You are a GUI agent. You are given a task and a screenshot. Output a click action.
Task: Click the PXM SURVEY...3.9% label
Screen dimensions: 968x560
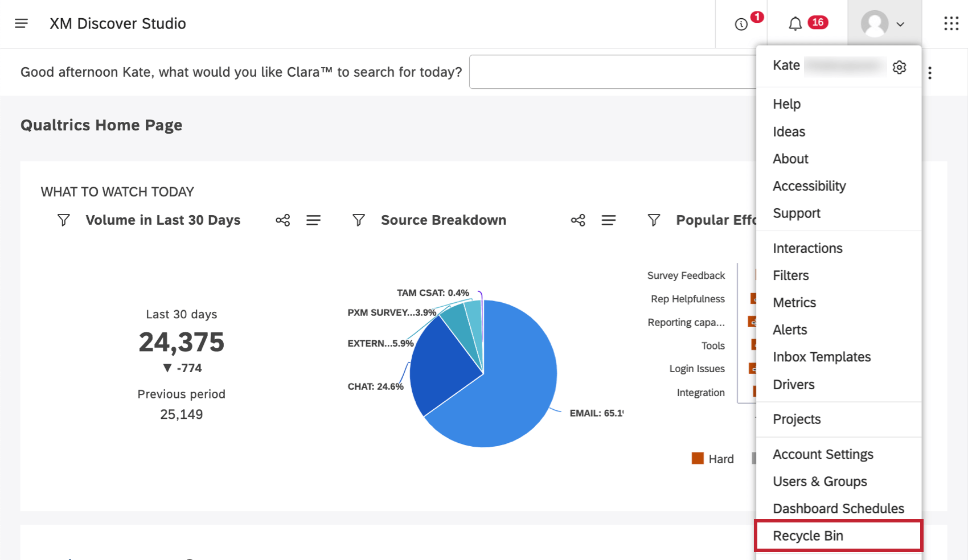point(392,312)
